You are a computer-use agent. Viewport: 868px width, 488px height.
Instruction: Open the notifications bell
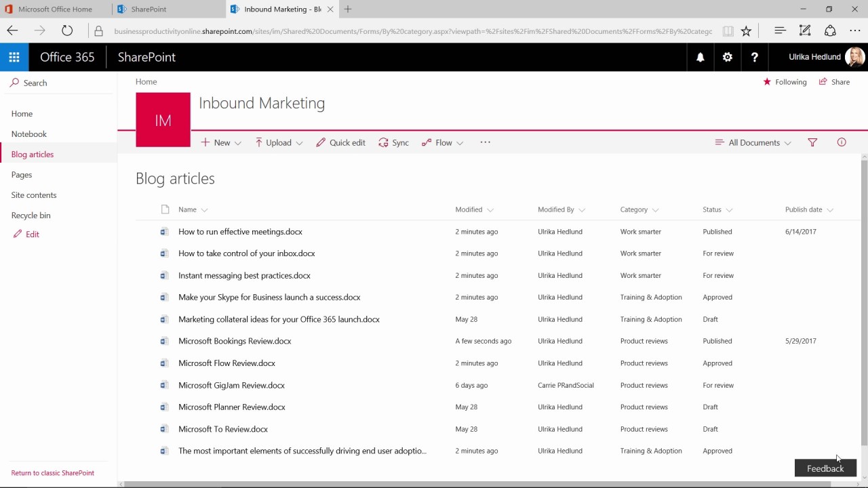pos(701,58)
